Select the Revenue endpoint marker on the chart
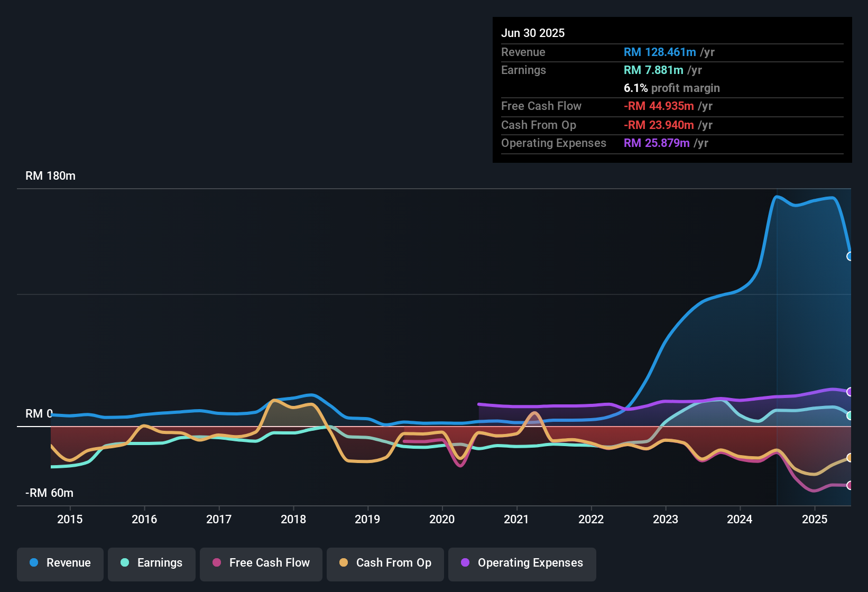 pos(850,256)
